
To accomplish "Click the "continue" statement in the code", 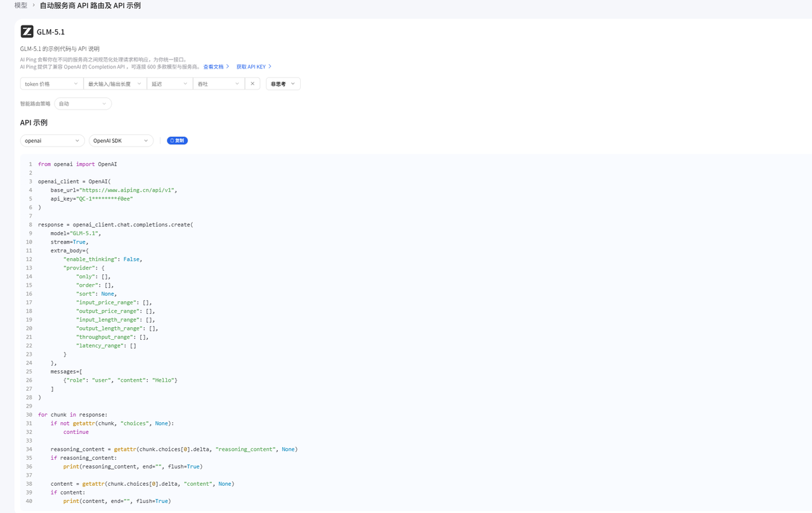I will [76, 432].
